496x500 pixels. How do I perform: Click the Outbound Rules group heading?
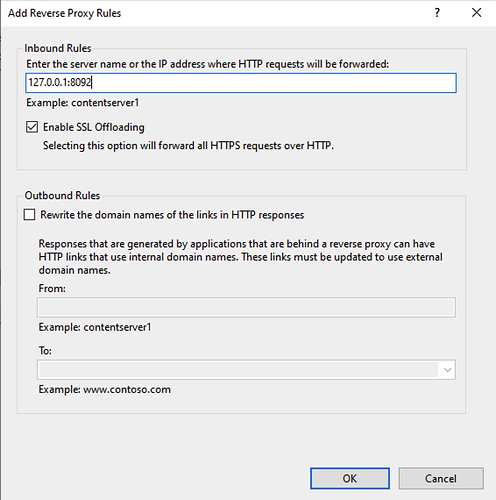[x=62, y=195]
